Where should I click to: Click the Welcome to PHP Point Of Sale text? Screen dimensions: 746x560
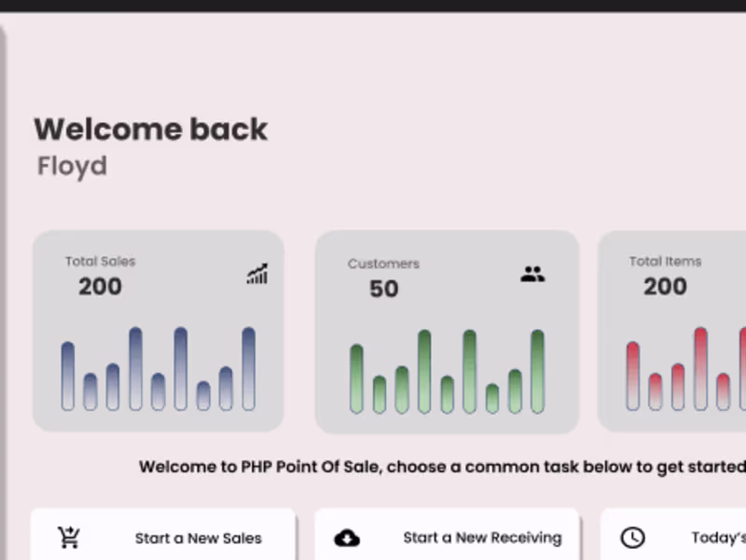click(x=442, y=467)
